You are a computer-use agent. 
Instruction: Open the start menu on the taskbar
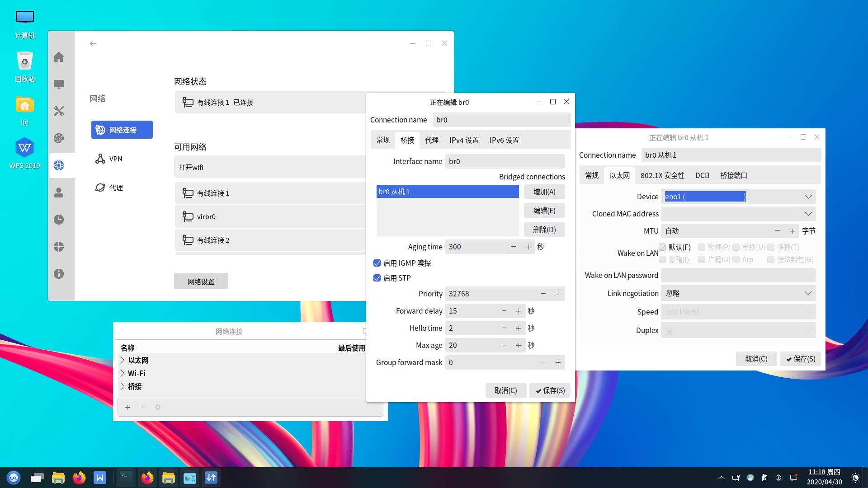pos(14,478)
